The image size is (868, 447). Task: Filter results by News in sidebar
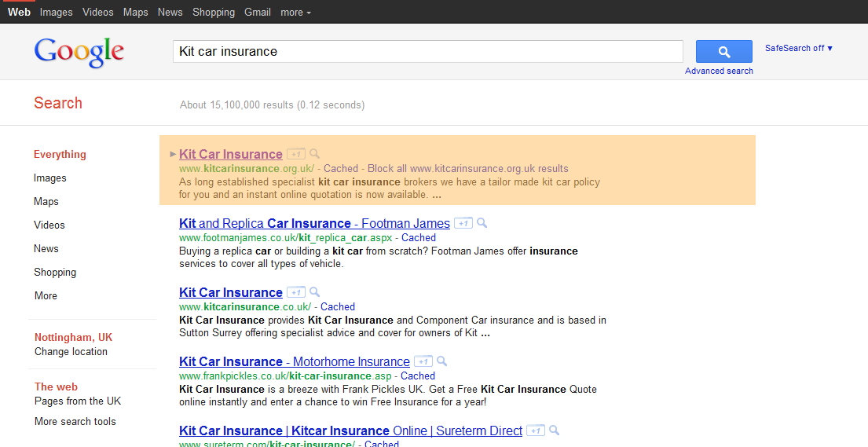coord(46,249)
